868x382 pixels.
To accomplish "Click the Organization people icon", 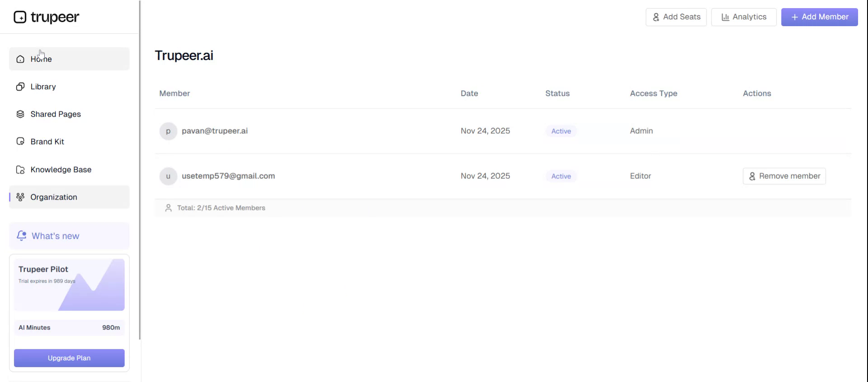I will coord(20,197).
